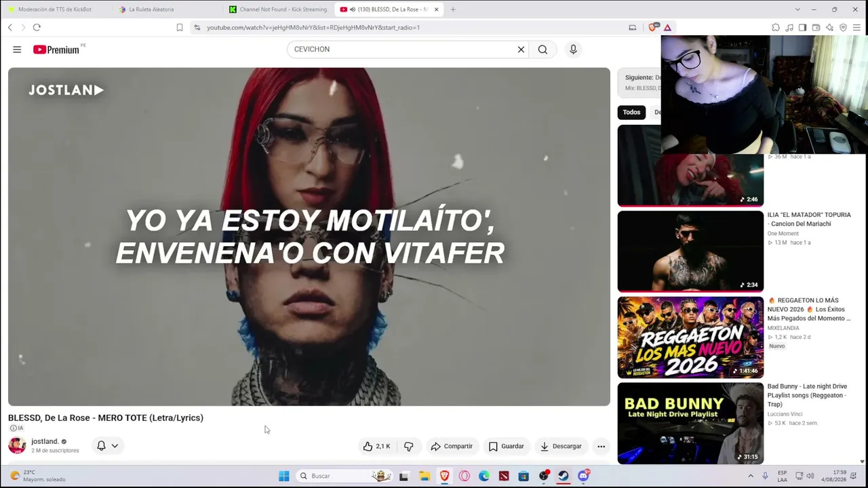Open site settings icon in address bar
This screenshot has height=488, width=868.
[197, 27]
